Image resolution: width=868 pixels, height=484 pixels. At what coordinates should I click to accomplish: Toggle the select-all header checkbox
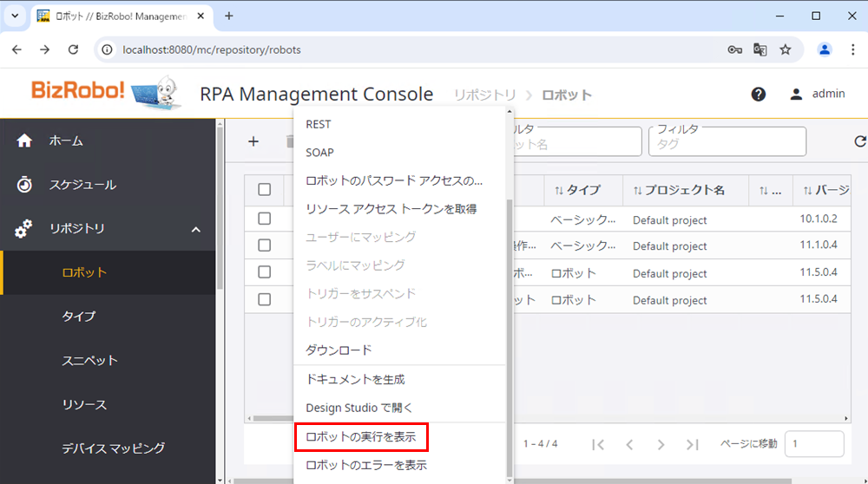pyautogui.click(x=265, y=190)
